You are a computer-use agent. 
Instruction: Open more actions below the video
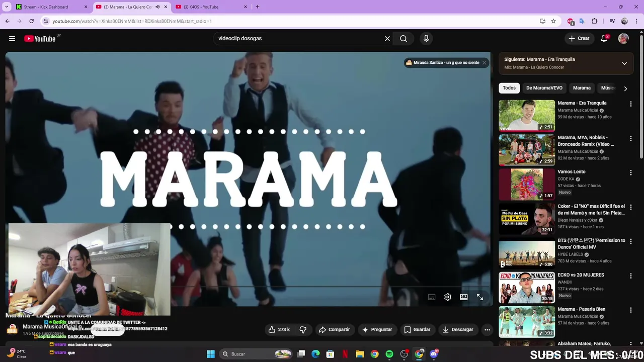[x=487, y=329]
